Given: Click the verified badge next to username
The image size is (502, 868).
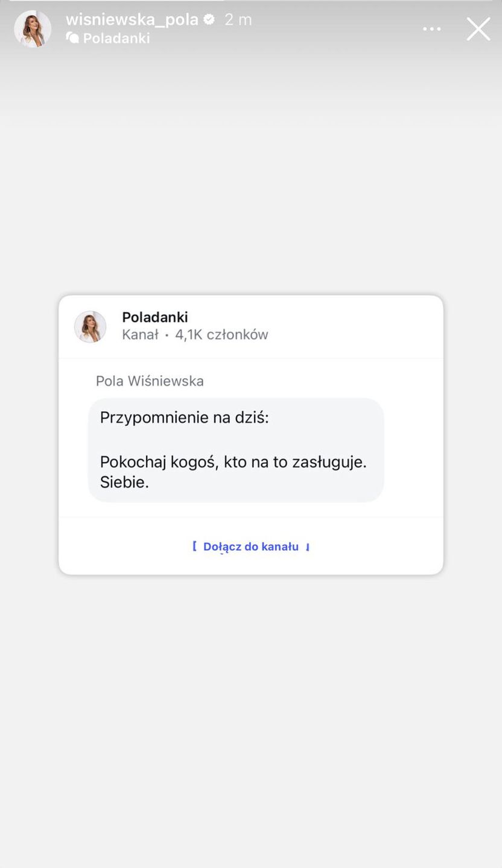Looking at the screenshot, I should click(209, 19).
